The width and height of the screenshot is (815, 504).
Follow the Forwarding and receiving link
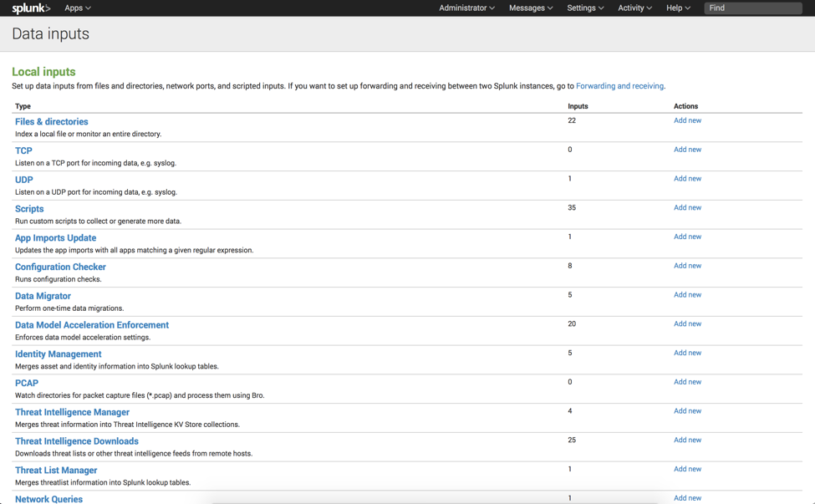pyautogui.click(x=619, y=86)
